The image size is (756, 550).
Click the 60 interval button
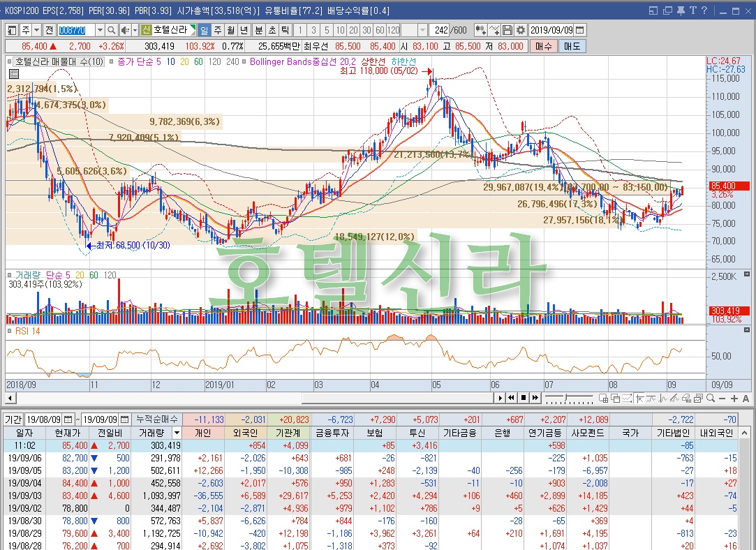(380, 31)
